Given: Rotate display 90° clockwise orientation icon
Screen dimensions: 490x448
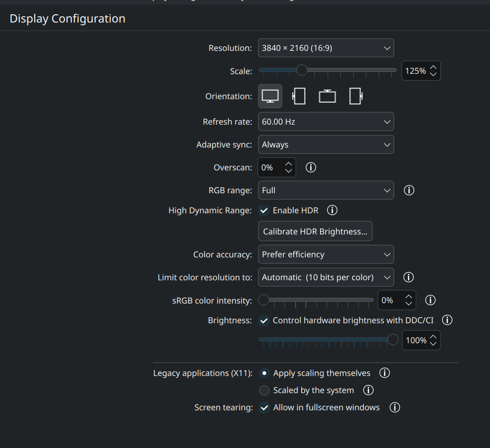Looking at the screenshot, I should click(x=356, y=96).
